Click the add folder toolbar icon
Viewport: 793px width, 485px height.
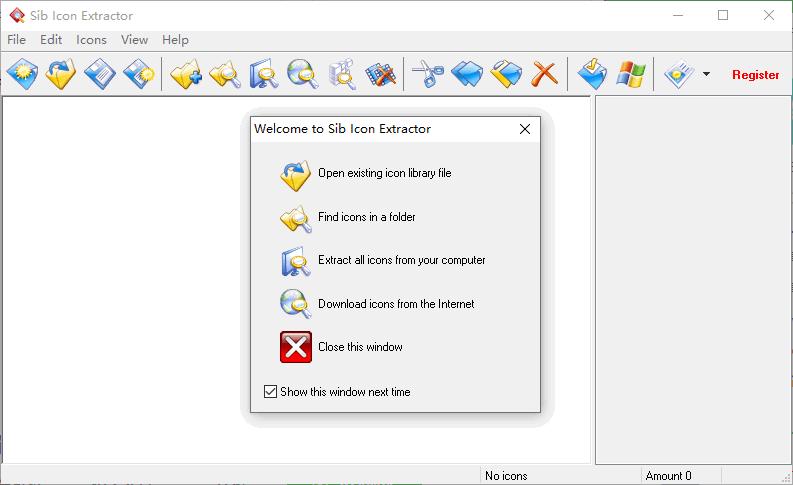click(186, 74)
